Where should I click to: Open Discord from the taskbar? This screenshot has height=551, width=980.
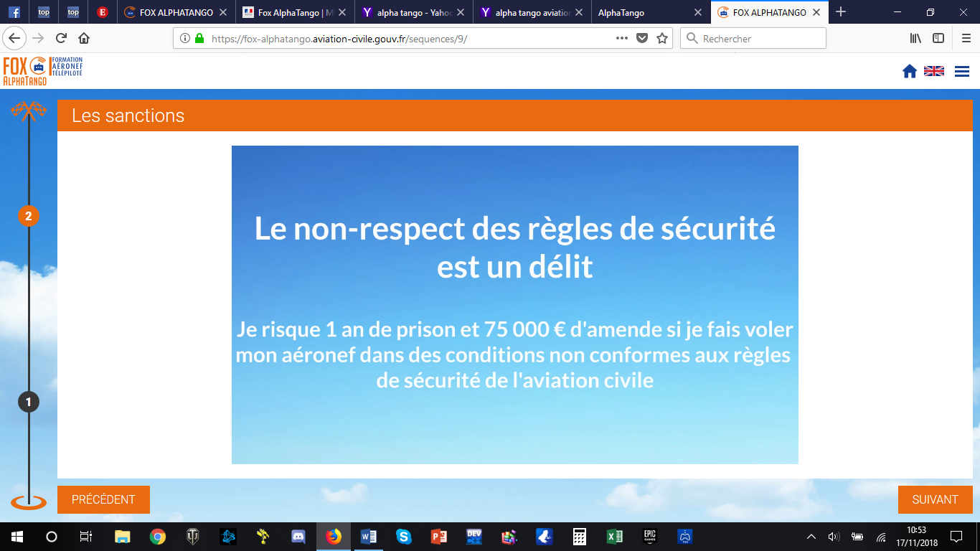(x=298, y=537)
